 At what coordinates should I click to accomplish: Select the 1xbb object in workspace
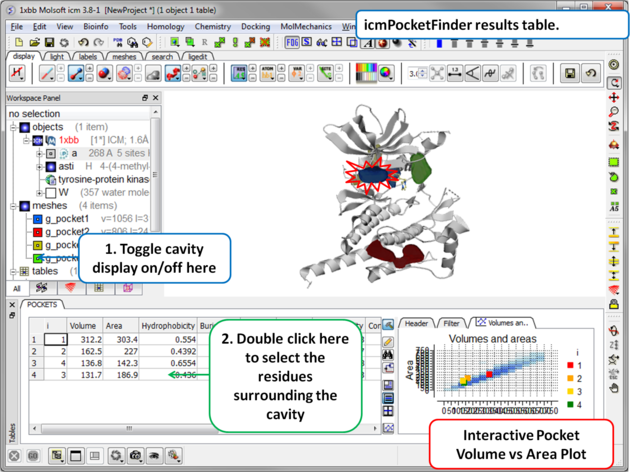point(68,141)
